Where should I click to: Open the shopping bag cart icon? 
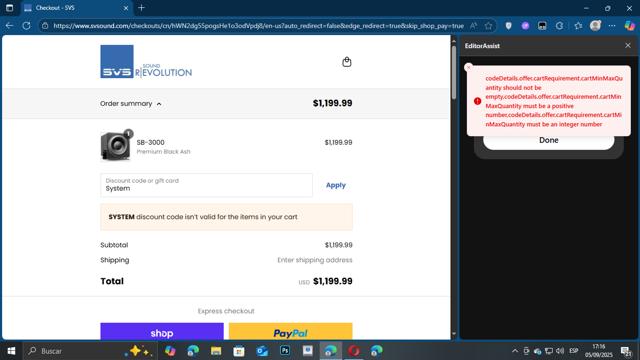pos(347,62)
